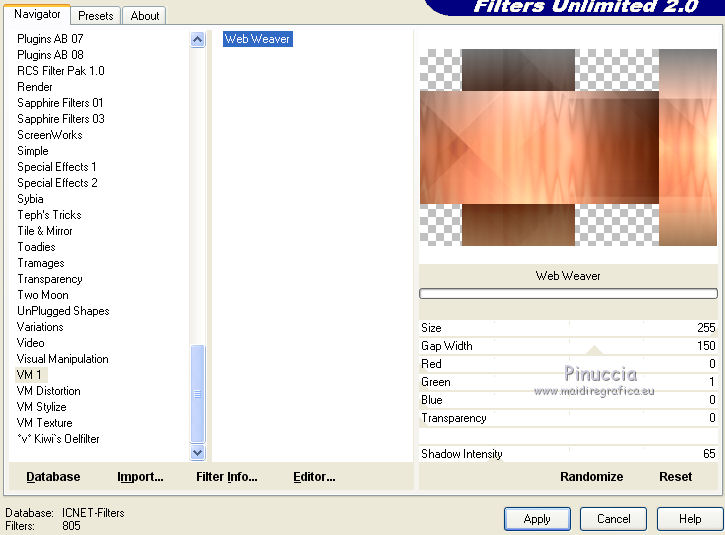This screenshot has height=535, width=725.
Task: Open the Editor... button
Action: coord(314,477)
